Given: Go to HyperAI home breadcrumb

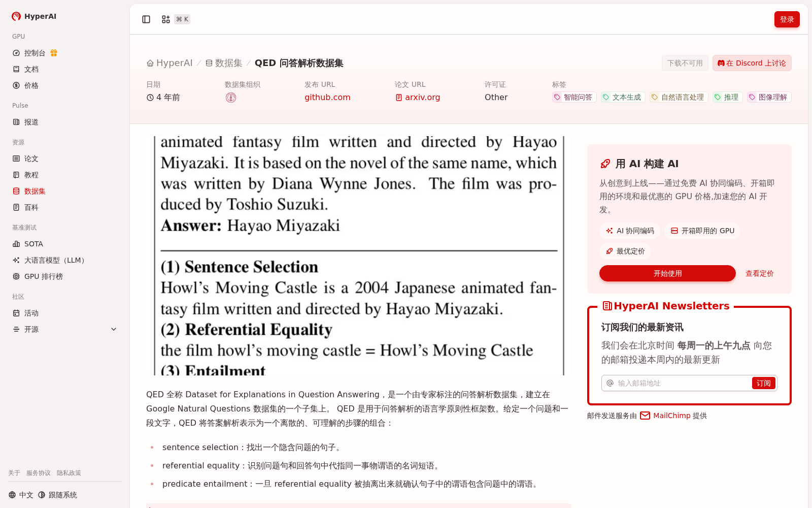Looking at the screenshot, I should click(x=170, y=63).
